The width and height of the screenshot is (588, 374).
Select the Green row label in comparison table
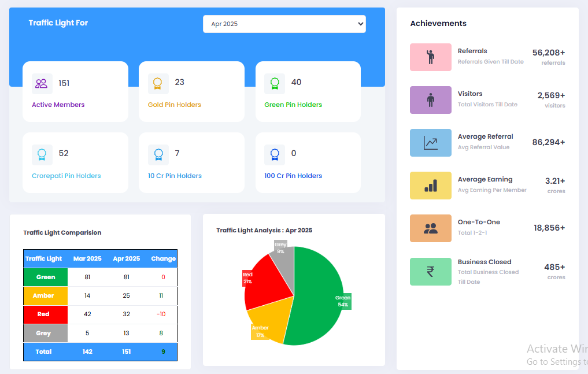[x=46, y=277]
